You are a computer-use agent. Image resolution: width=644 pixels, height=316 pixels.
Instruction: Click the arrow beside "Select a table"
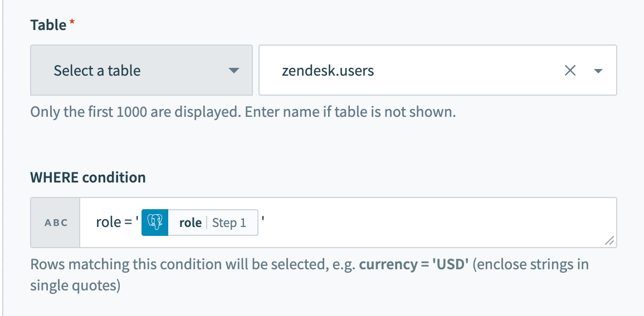(233, 71)
